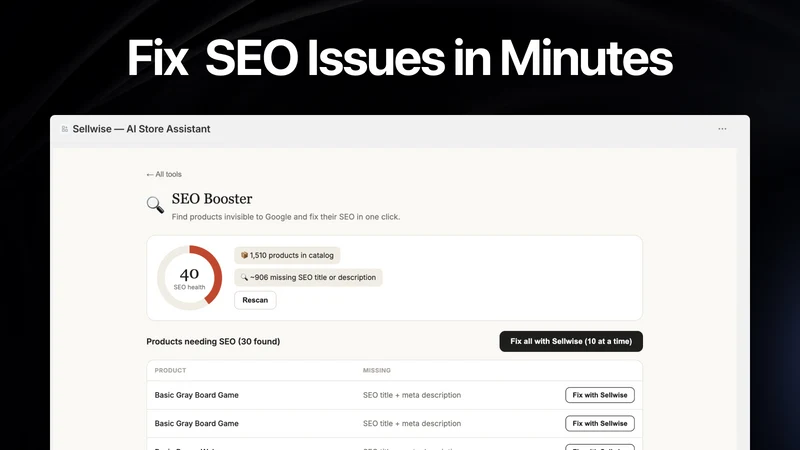This screenshot has width=800, height=450.
Task: Click the SEO Booster heading
Action: 212,198
